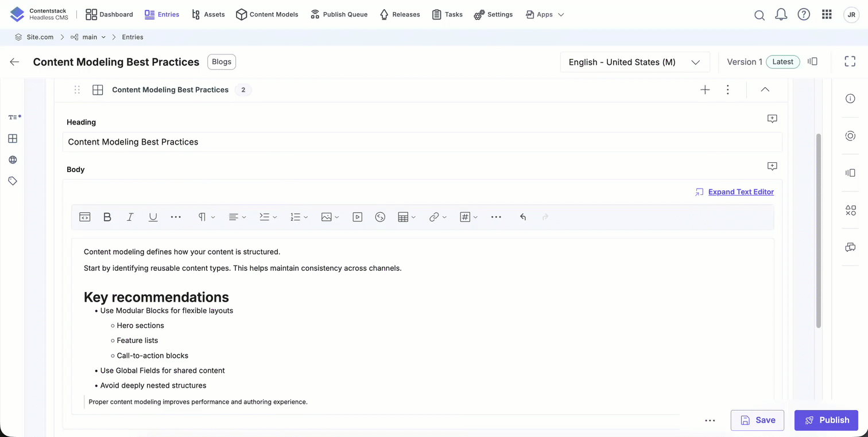Screen dimensions: 868x437
Task: Open the text alignment dropdown
Action: tap(237, 217)
